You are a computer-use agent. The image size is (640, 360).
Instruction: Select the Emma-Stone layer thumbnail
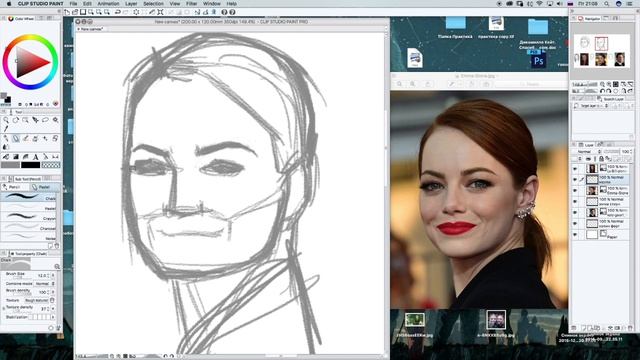pos(592,191)
